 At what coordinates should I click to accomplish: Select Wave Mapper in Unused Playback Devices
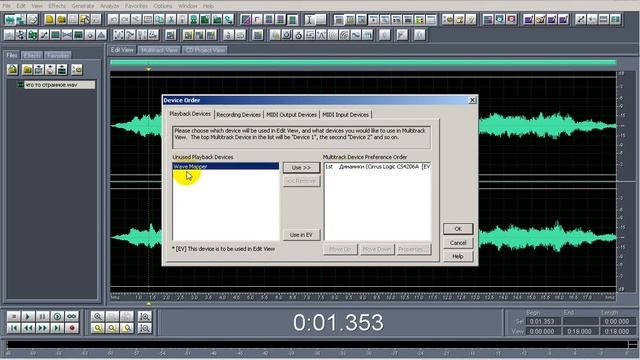coord(225,167)
